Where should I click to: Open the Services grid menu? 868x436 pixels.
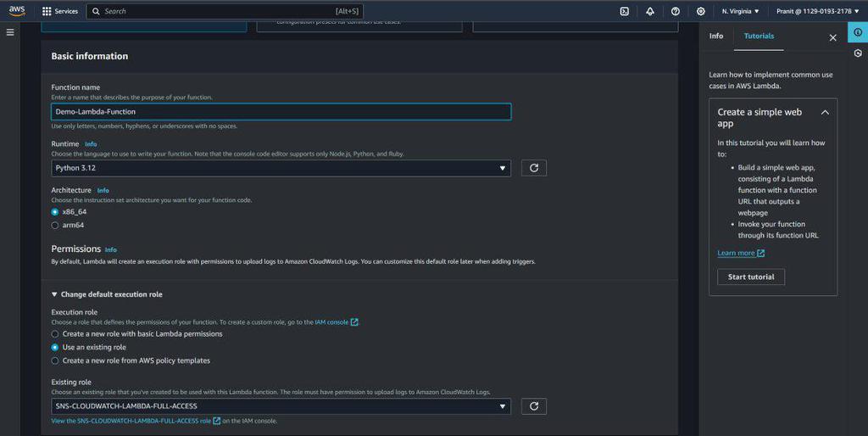coord(47,11)
